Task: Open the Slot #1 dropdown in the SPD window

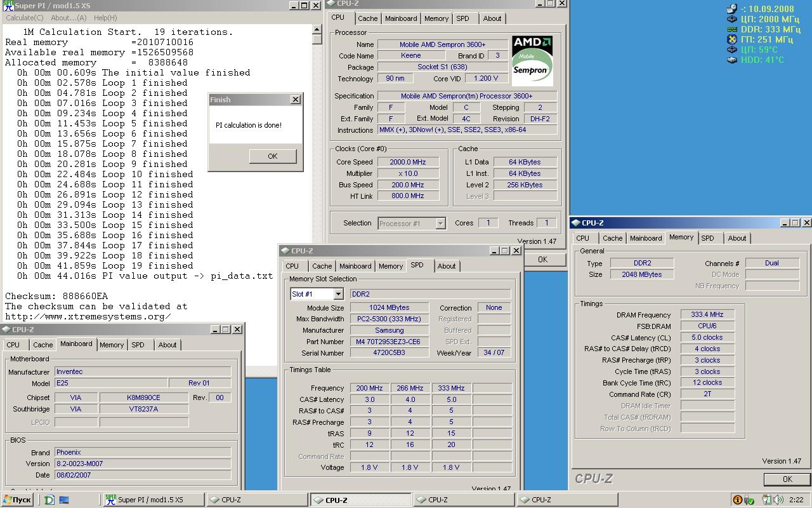Action: click(x=338, y=294)
